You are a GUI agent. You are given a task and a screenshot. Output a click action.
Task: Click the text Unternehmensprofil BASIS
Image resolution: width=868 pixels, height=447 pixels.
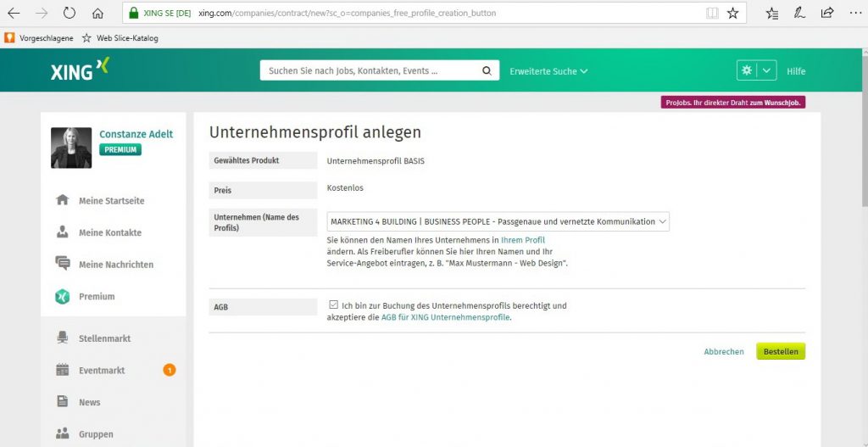coord(376,161)
